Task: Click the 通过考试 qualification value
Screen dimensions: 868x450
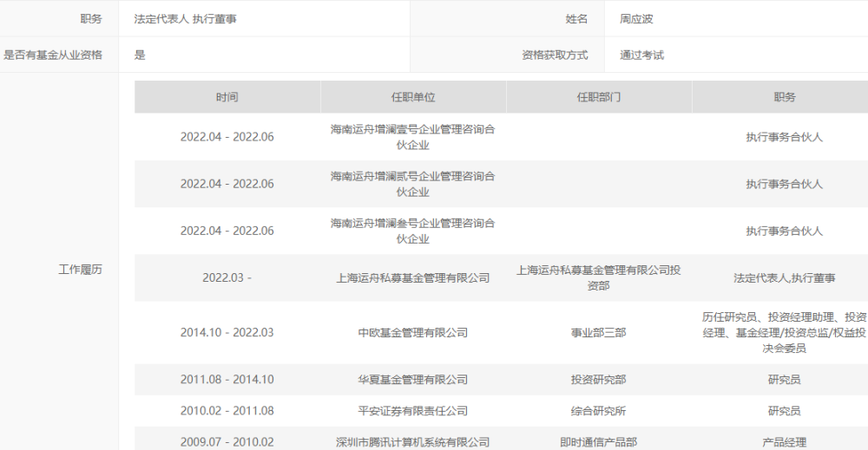Action: [x=641, y=55]
